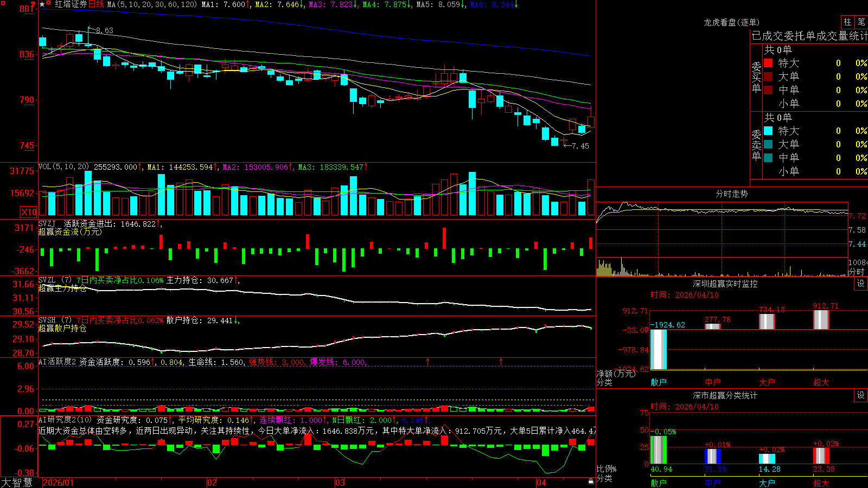The height and width of the screenshot is (488, 868).
Task: Click the 8.63 high price annotation
Action: point(105,30)
